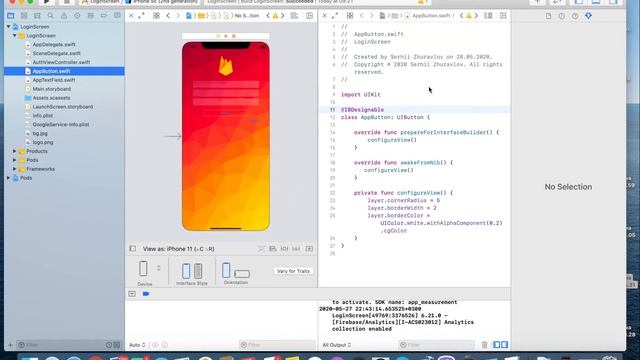Click AppButton.swift in code jump bar
The width and height of the screenshot is (640, 360).
coord(431,16)
